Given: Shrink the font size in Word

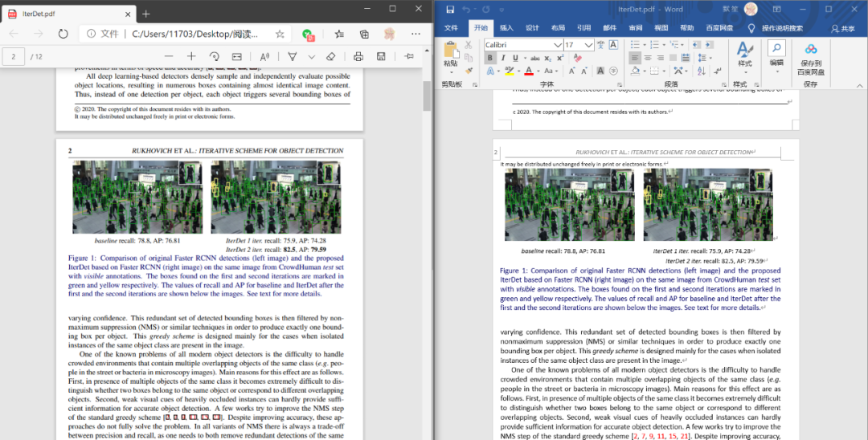Looking at the screenshot, I should tap(584, 71).
